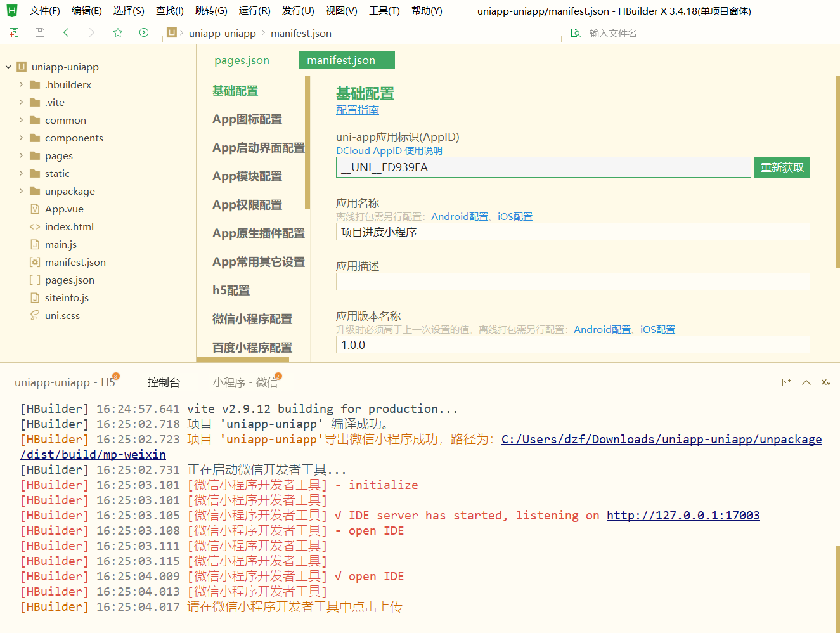Go back with the left arrow icon
This screenshot has height=633, width=840.
[66, 32]
